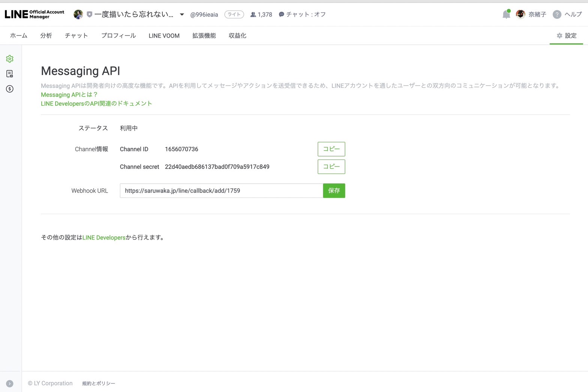
Task: Open the Messaging APIとは？ link
Action: tap(69, 95)
